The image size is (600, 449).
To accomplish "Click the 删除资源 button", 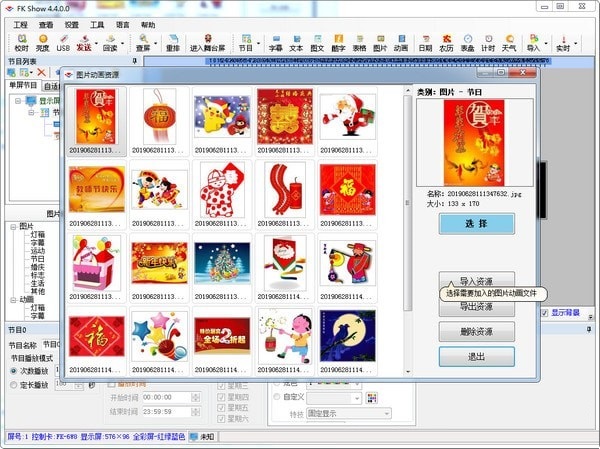I will [x=476, y=331].
